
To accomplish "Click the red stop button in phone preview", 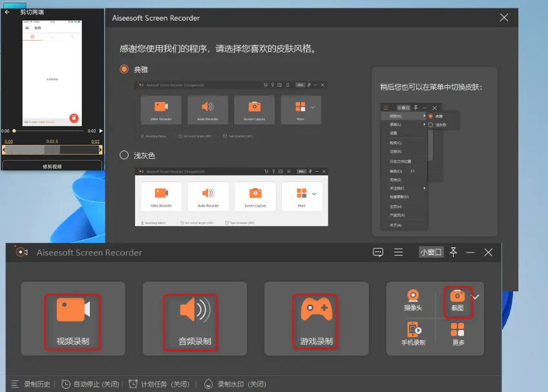I will (74, 118).
